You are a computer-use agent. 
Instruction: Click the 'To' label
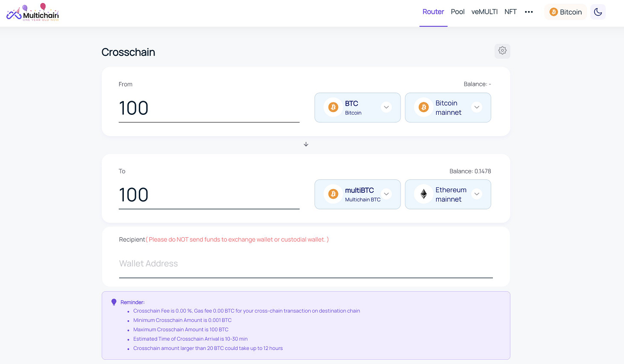122,171
